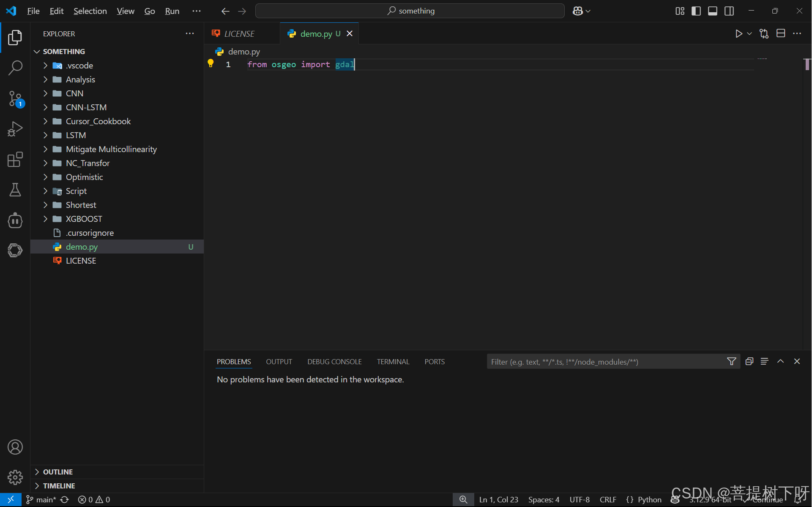Open the Search view in activity bar
The image size is (812, 507).
(x=15, y=68)
